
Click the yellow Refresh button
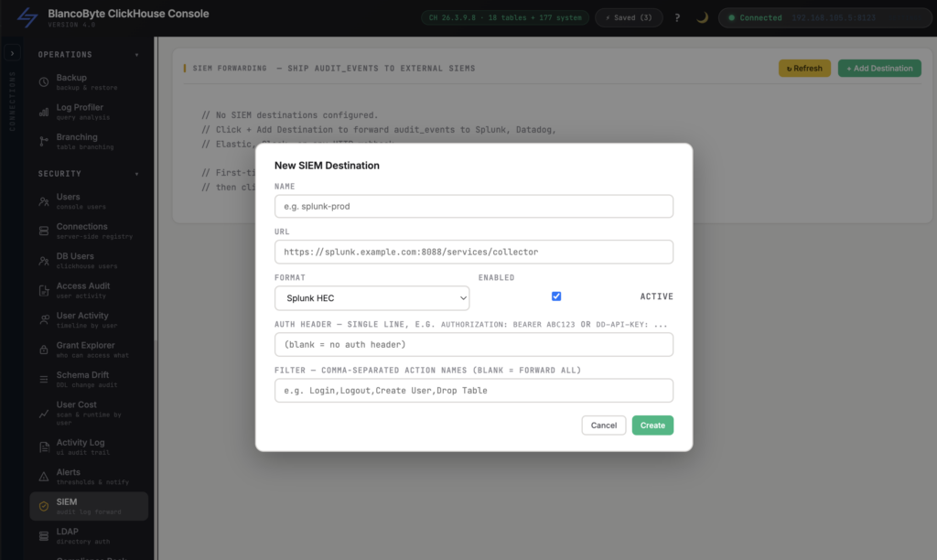804,68
